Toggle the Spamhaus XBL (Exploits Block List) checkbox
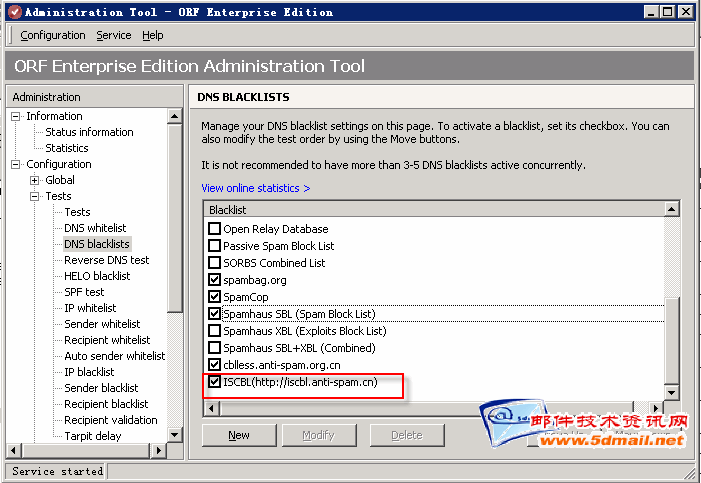Image resolution: width=701 pixels, height=483 pixels. point(214,331)
